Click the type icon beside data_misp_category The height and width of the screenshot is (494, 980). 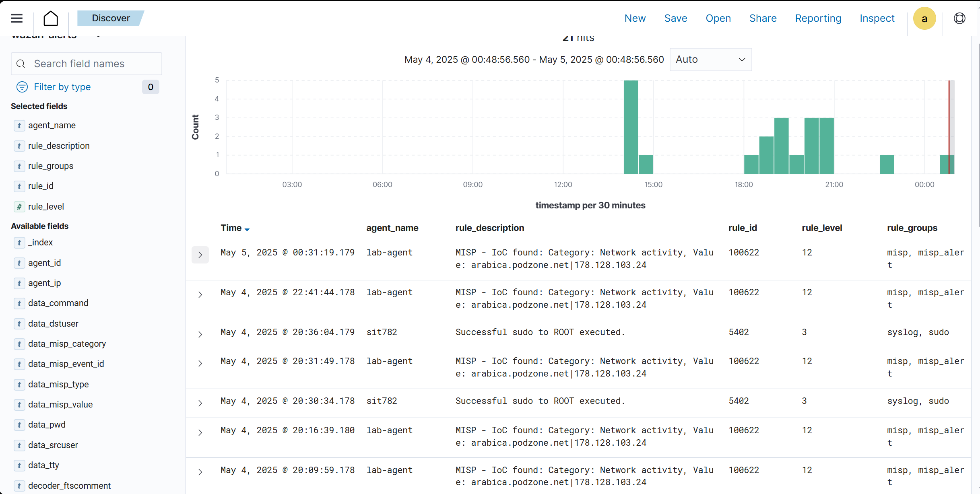(x=19, y=344)
